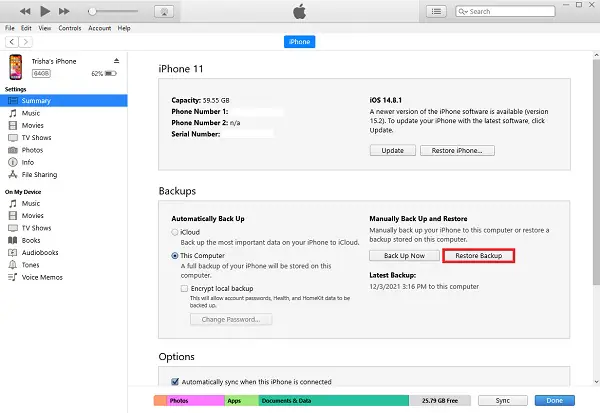Show Audiobooks on the device
This screenshot has width=600, height=413.
[x=38, y=252]
